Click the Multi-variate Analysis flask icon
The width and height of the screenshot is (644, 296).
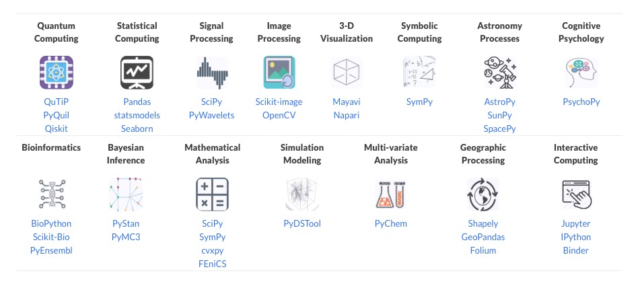390,194
